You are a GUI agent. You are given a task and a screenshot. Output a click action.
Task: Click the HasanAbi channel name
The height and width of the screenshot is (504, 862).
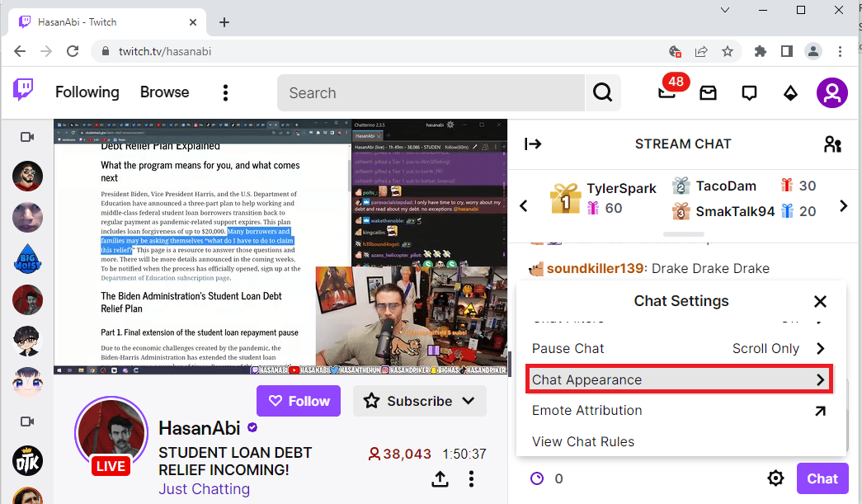coord(199,427)
